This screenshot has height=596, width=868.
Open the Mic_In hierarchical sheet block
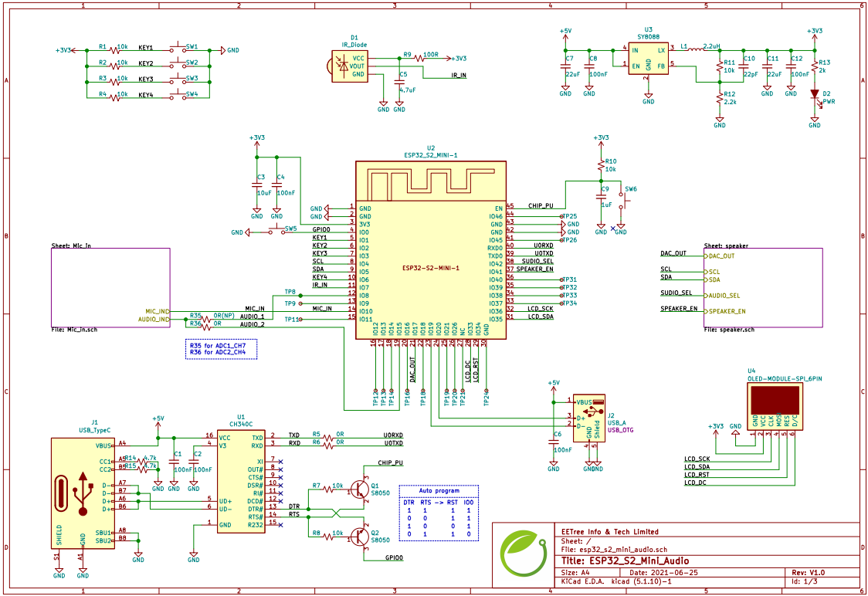(x=110, y=288)
